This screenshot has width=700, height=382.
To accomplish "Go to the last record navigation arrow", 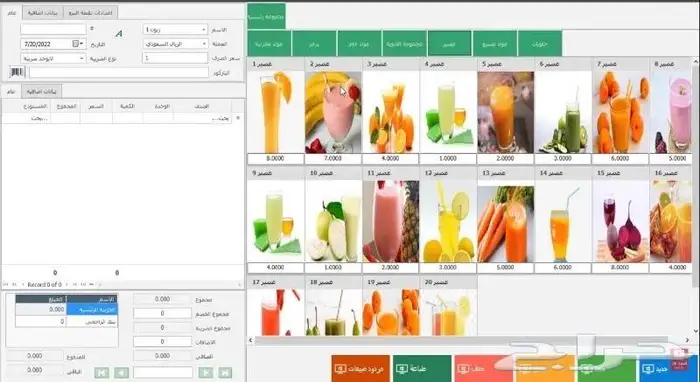I will click(x=225, y=373).
